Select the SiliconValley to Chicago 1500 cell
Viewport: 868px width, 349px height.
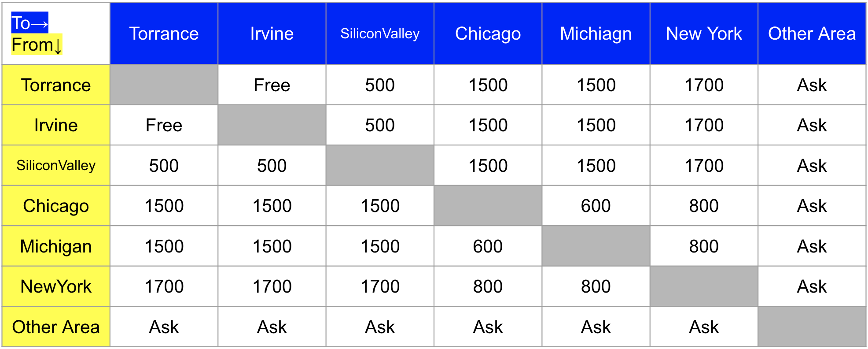point(488,166)
